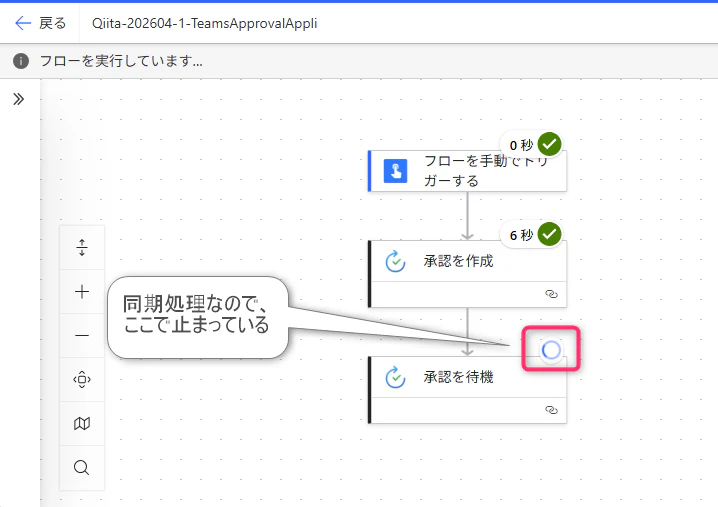
Task: Zoom in with the plus icon
Action: pyautogui.click(x=82, y=291)
